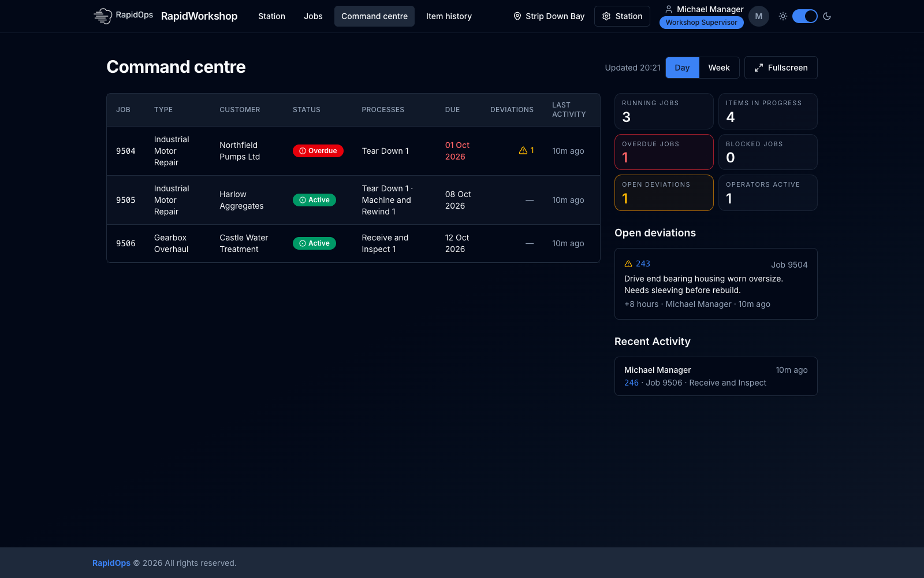Click the warning icon beside deviation 243
Image resolution: width=924 pixels, height=578 pixels.
click(x=628, y=264)
